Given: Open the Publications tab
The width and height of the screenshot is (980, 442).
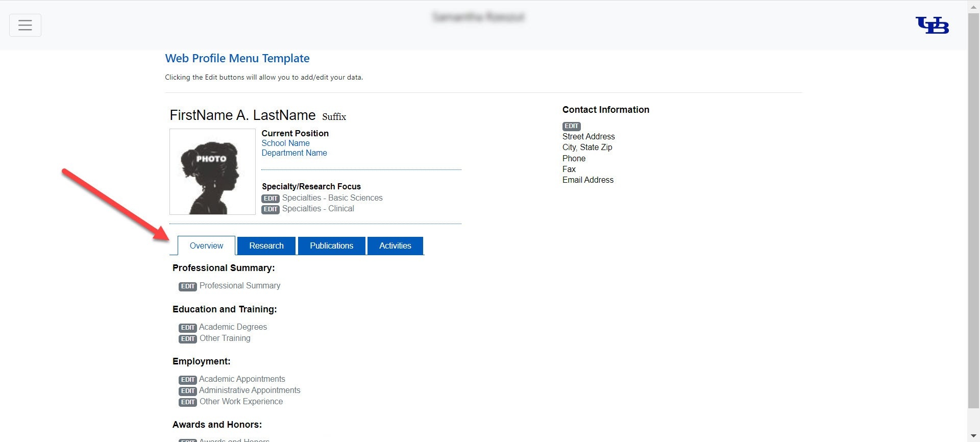Looking at the screenshot, I should 331,245.
